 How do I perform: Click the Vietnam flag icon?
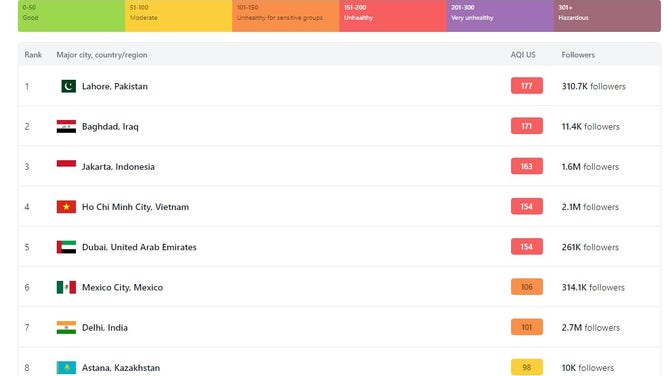coord(66,207)
